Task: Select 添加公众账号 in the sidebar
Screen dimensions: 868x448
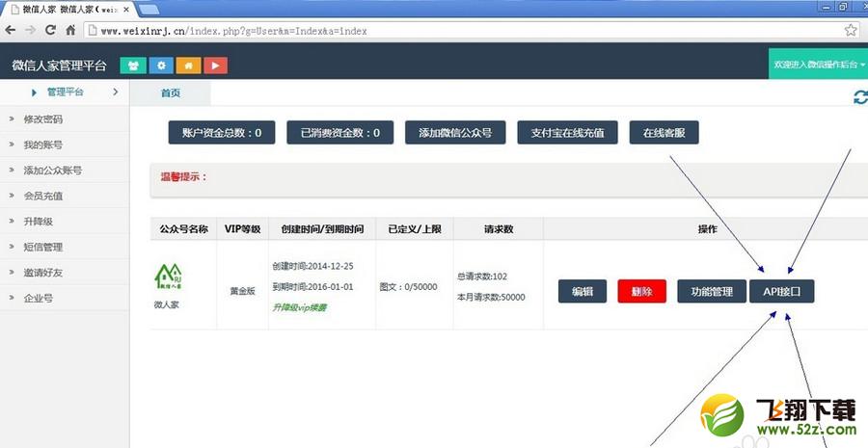Action: point(65,171)
